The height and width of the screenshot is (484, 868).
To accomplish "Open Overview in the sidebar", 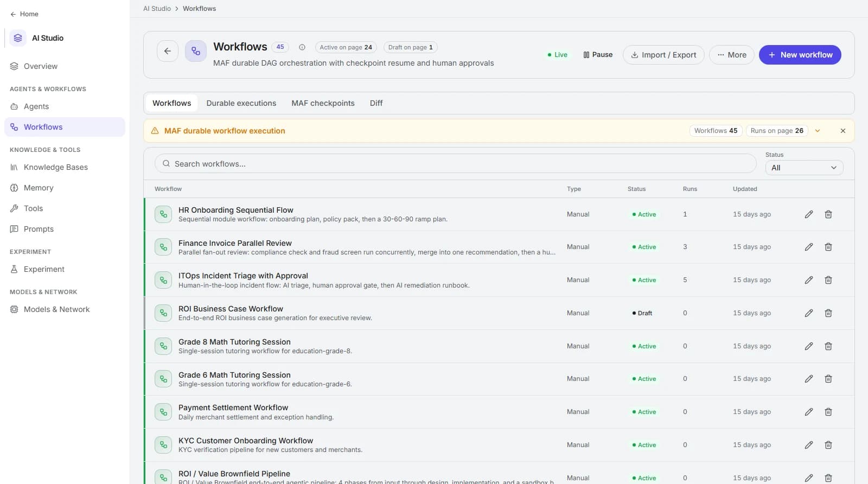I will (x=65, y=66).
